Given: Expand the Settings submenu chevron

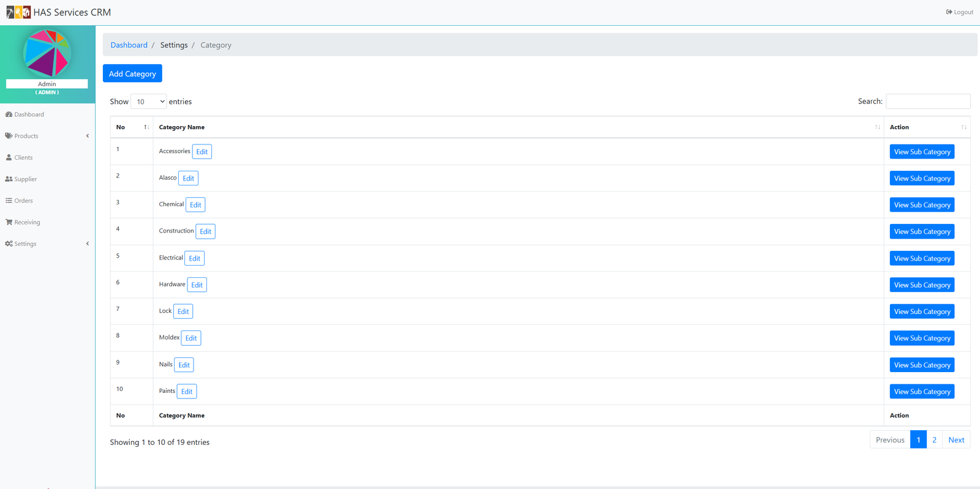Looking at the screenshot, I should pyautogui.click(x=88, y=244).
